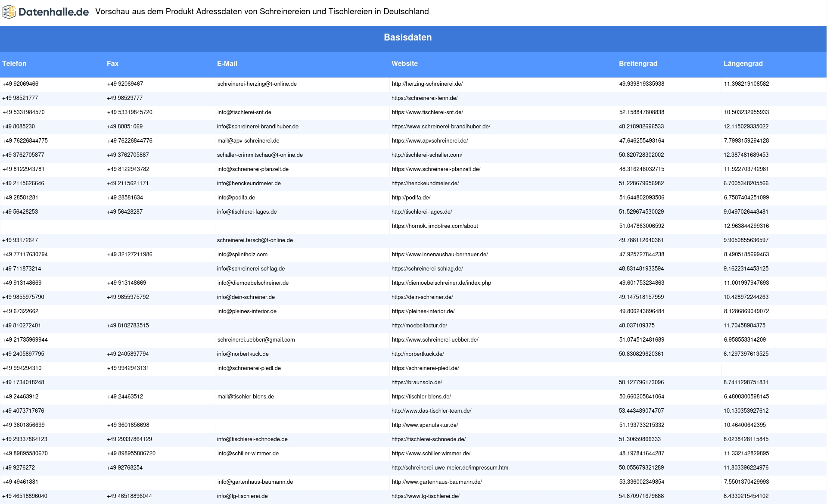Open https://diemoebelschreiner.de/index.php link

click(x=441, y=283)
